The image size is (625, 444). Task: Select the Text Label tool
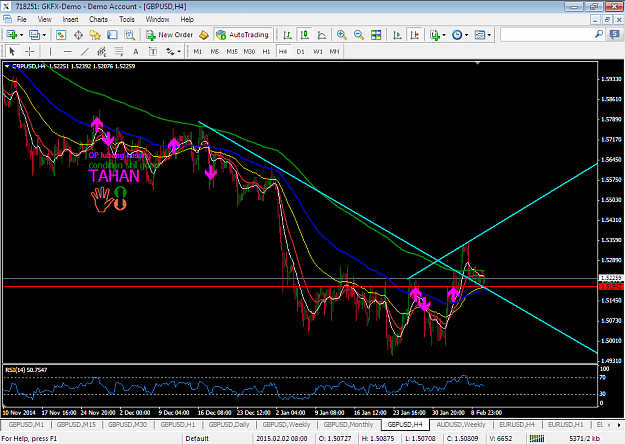(153, 51)
